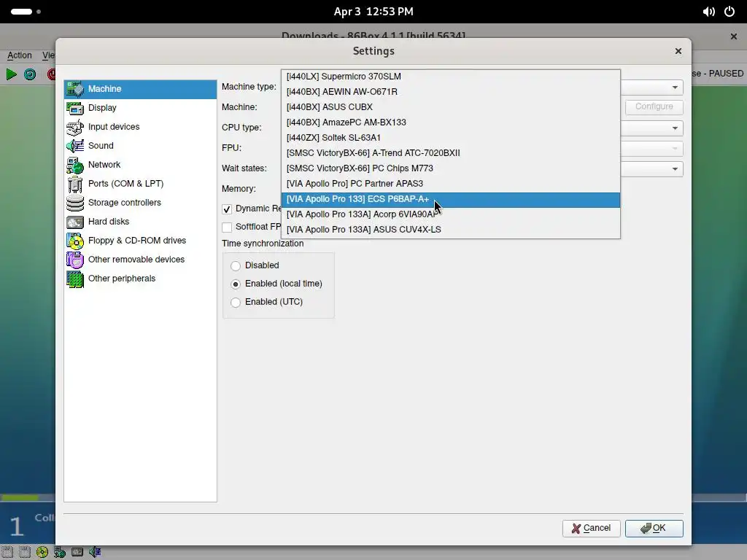This screenshot has height=560, width=747.
Task: Click the reset arrow icon in 86Box toolbar
Action: 30,74
